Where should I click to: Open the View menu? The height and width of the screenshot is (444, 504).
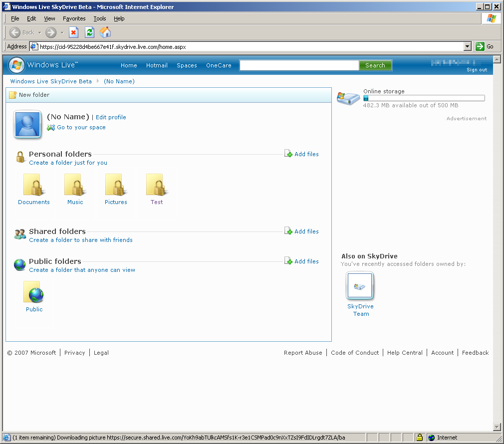[x=49, y=18]
